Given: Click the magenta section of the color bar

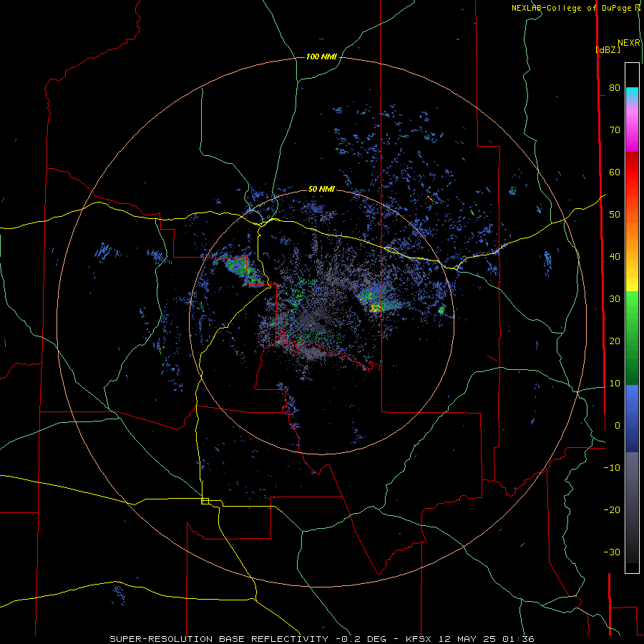Looking at the screenshot, I should 632,135.
